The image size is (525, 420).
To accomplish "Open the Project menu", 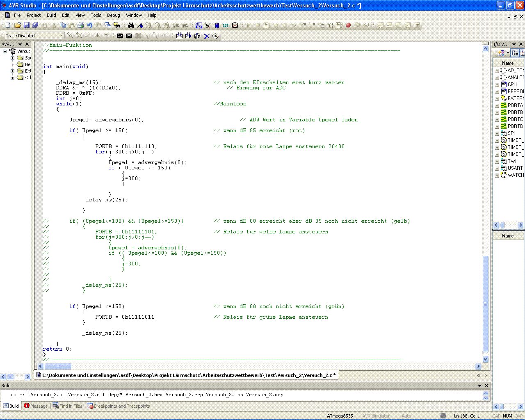I will coord(34,15).
